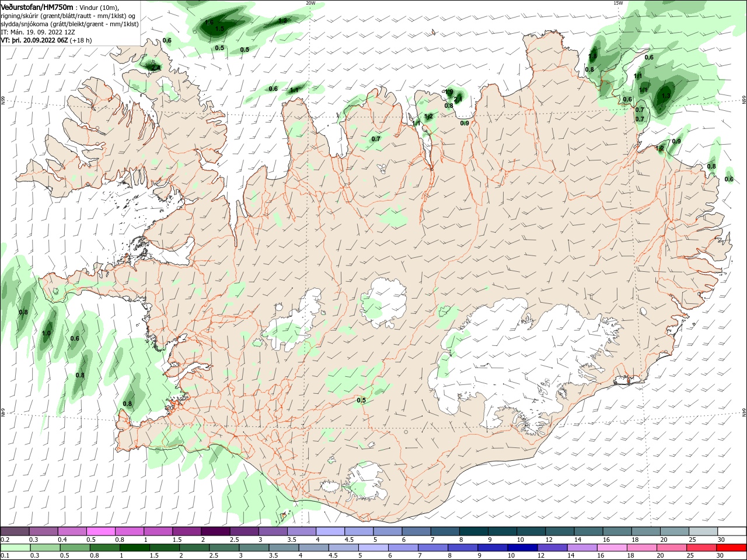Click the crimson rain swatch labeled 25
The image size is (747, 560).
(x=702, y=548)
